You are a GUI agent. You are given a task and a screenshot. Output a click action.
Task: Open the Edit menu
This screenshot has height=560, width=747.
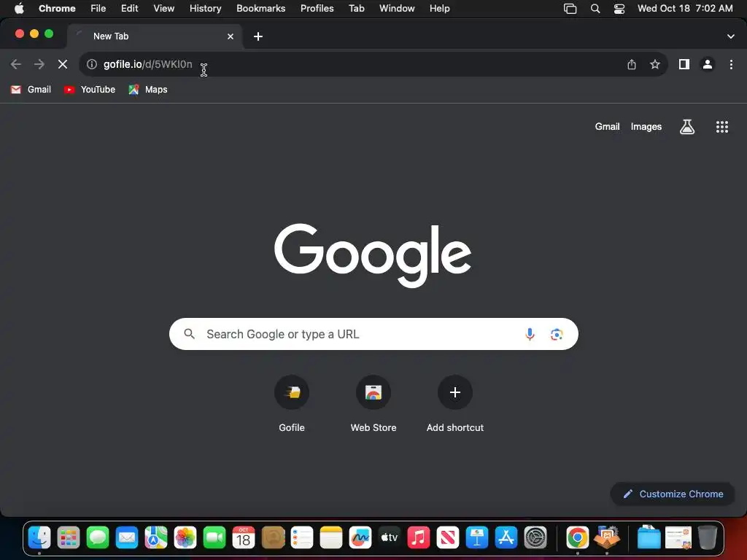(129, 9)
